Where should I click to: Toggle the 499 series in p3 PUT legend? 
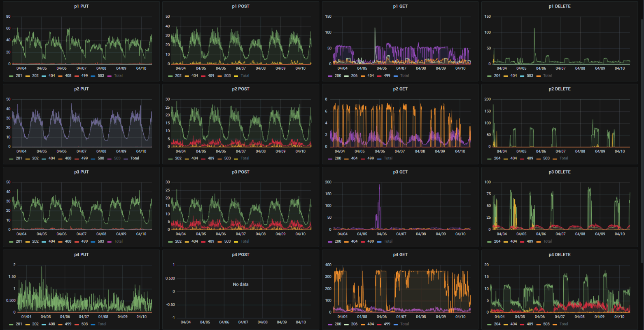pos(84,241)
